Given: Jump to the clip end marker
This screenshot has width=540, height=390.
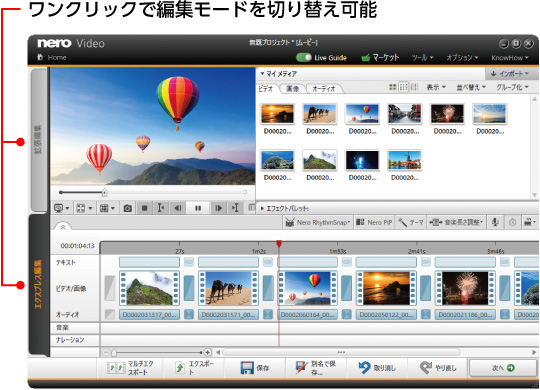Looking at the screenshot, I should point(235,208).
